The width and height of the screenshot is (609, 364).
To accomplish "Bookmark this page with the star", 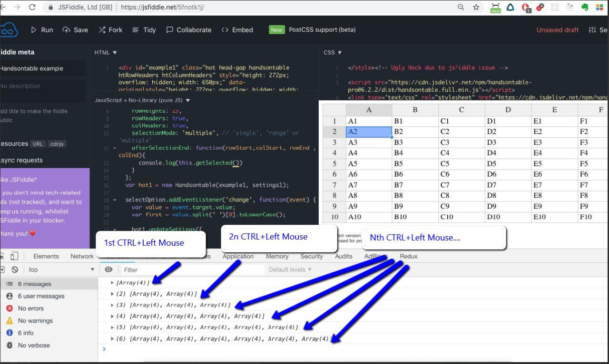I will coord(476,7).
